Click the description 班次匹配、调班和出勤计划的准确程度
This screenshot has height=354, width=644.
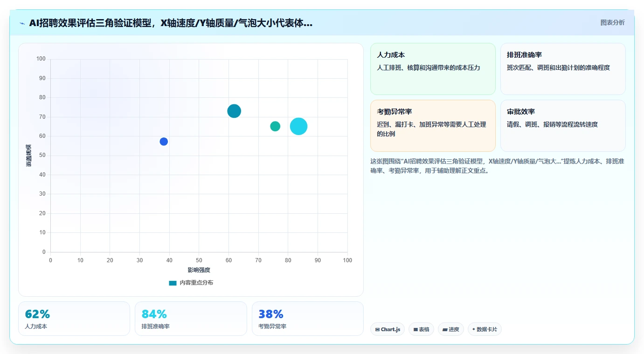click(x=558, y=68)
